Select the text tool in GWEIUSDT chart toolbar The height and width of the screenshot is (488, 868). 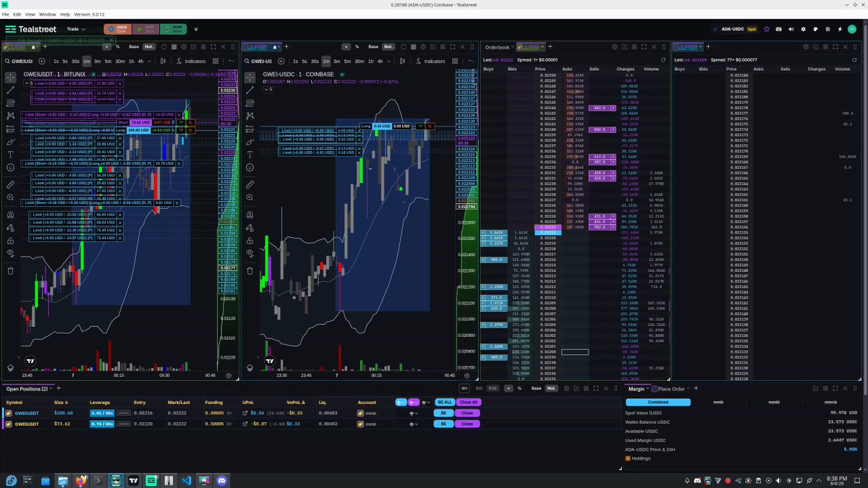[10, 155]
